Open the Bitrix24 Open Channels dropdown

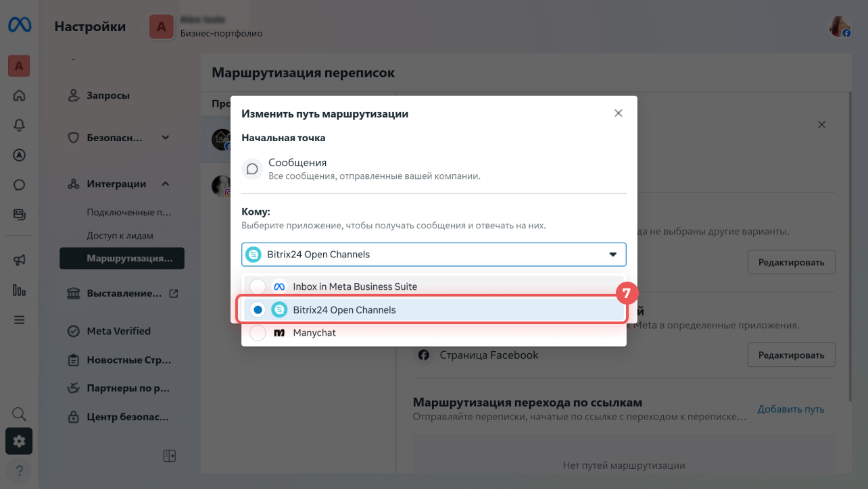(434, 255)
